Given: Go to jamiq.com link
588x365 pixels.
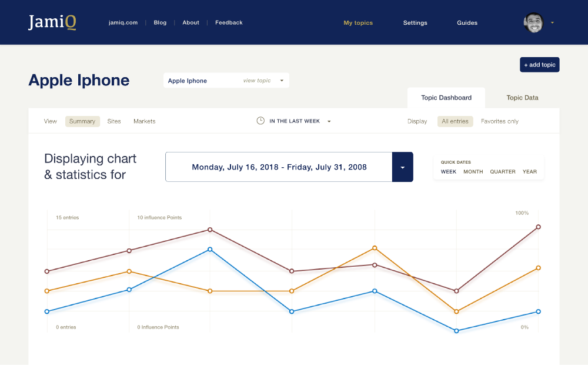Looking at the screenshot, I should point(123,22).
